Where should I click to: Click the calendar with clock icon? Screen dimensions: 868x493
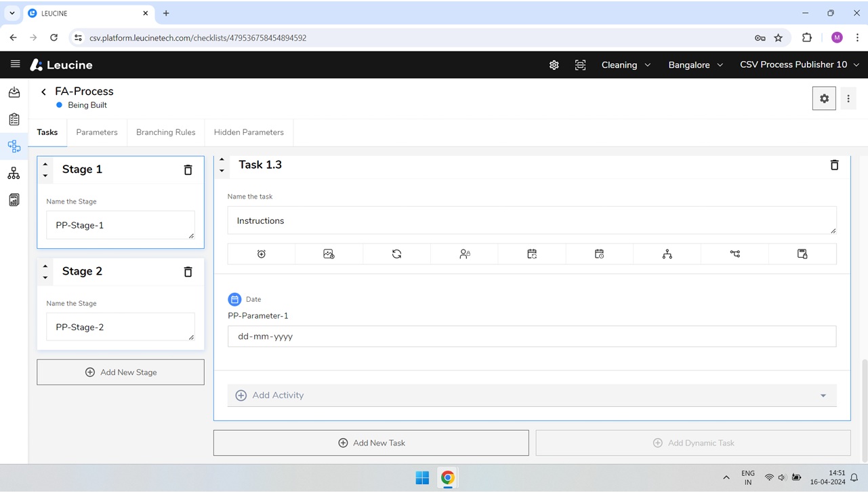599,254
